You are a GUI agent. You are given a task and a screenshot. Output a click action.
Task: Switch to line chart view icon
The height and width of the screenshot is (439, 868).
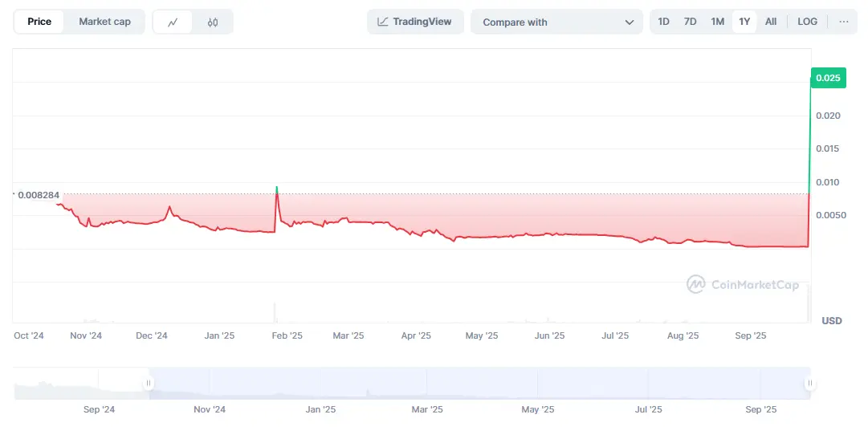pyautogui.click(x=173, y=22)
